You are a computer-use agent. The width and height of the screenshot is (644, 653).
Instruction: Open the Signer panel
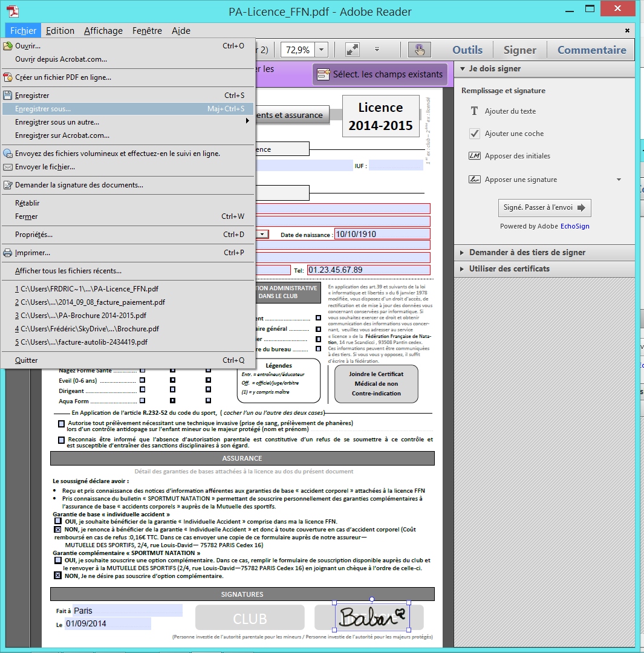pyautogui.click(x=520, y=50)
